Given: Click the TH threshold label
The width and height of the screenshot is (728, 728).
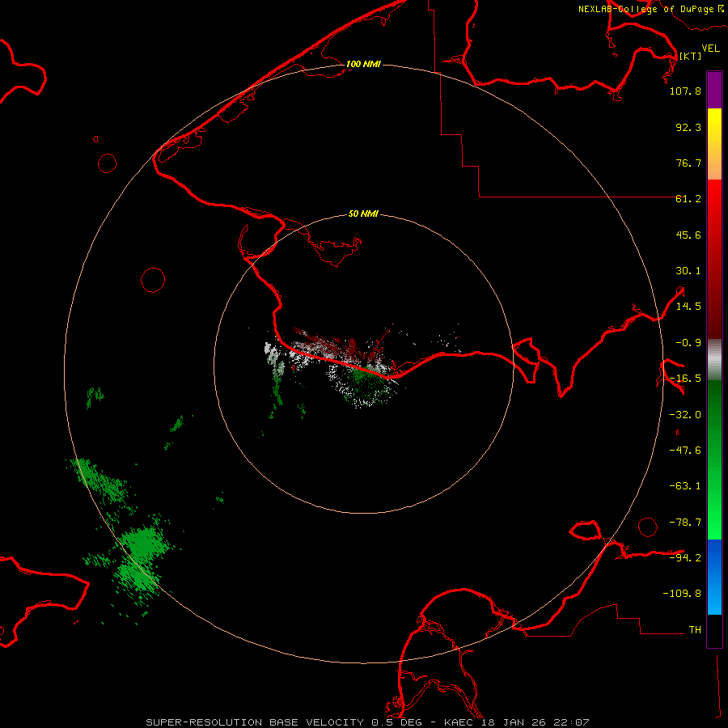Looking at the screenshot, I should (695, 630).
